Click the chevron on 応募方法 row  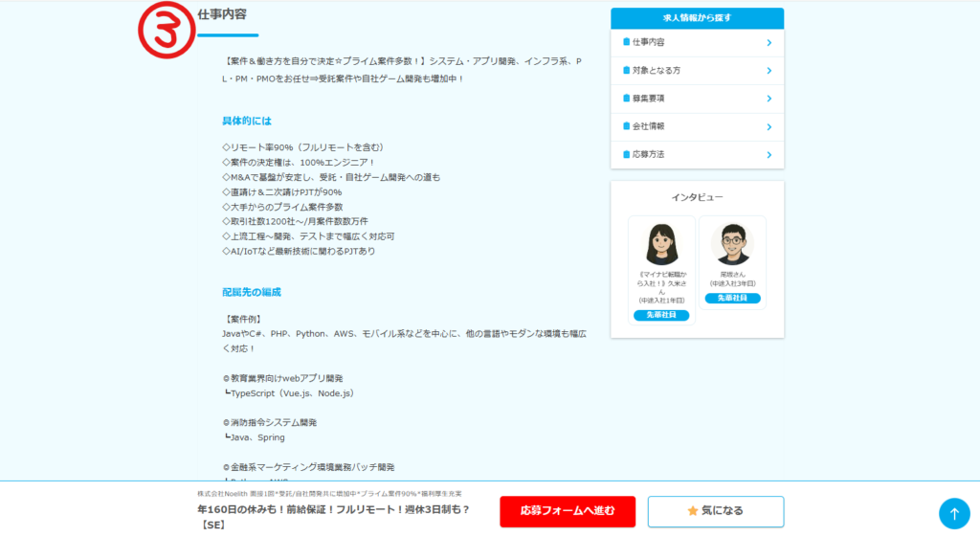pos(768,154)
